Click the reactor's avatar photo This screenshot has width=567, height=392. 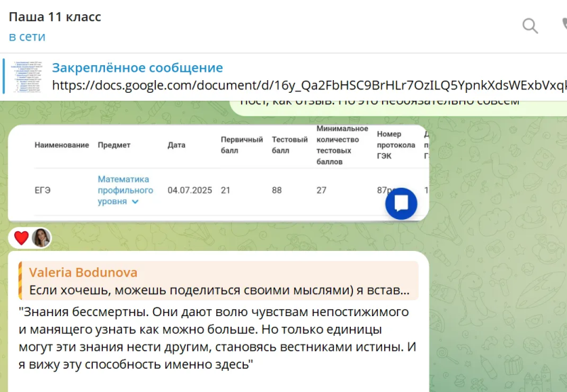[x=41, y=238]
